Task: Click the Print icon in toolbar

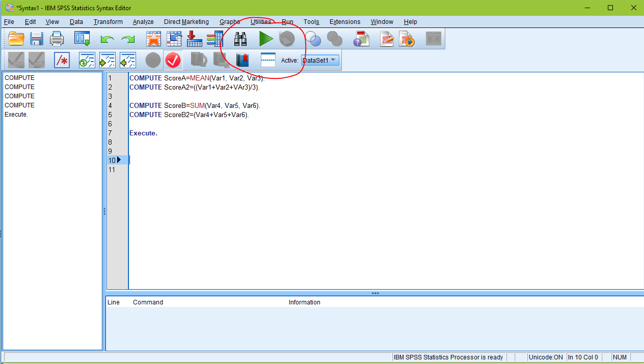Action: (57, 39)
